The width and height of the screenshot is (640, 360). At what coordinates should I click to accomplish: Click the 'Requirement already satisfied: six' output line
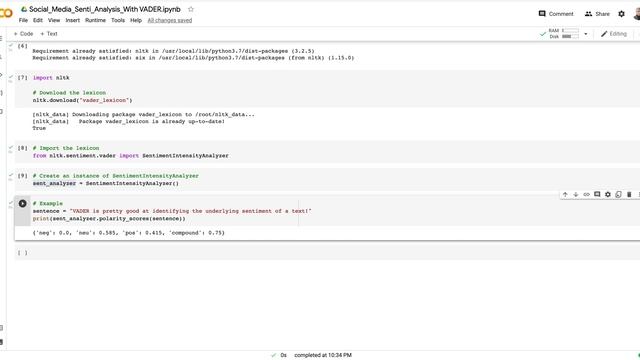tap(193, 58)
